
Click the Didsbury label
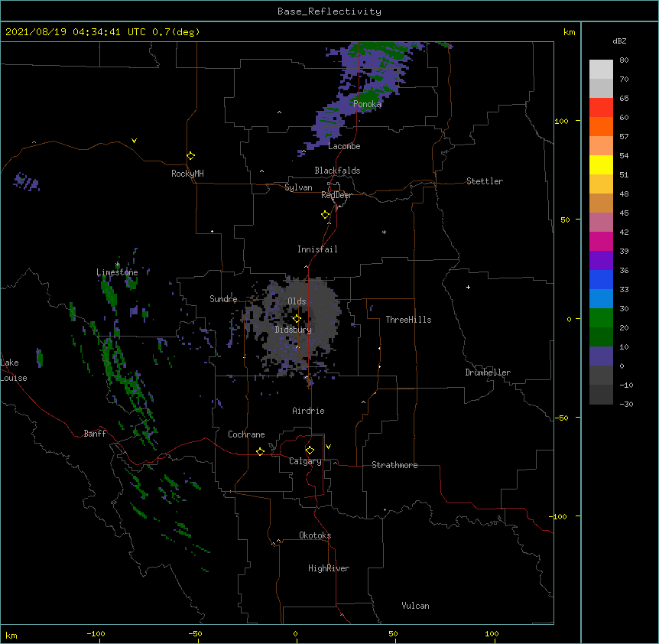point(293,330)
